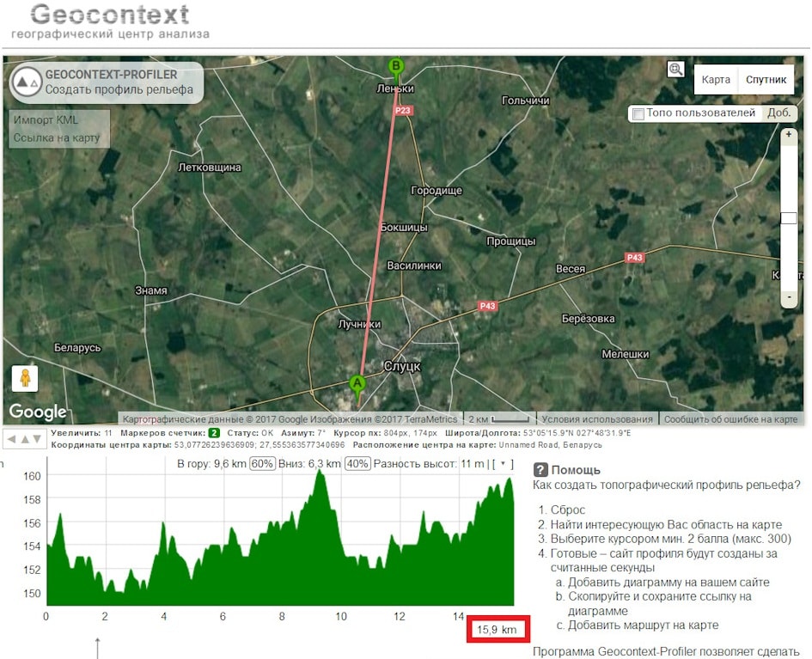Click the map zoom slider handle

point(789,218)
